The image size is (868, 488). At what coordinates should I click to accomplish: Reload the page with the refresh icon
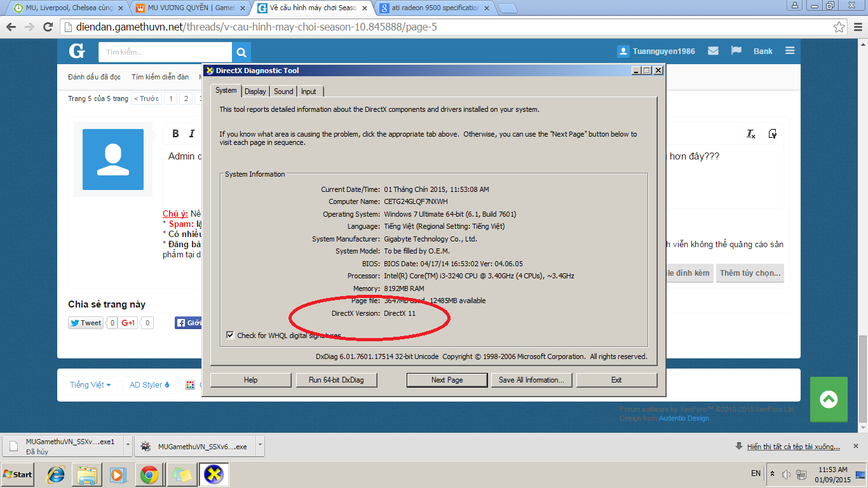[x=48, y=27]
